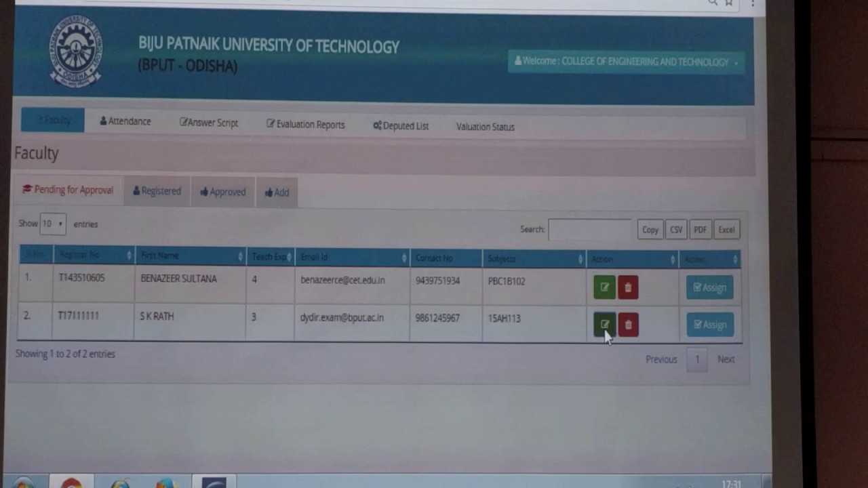The width and height of the screenshot is (868, 488).
Task: Sort table by Register No column
Action: point(94,255)
